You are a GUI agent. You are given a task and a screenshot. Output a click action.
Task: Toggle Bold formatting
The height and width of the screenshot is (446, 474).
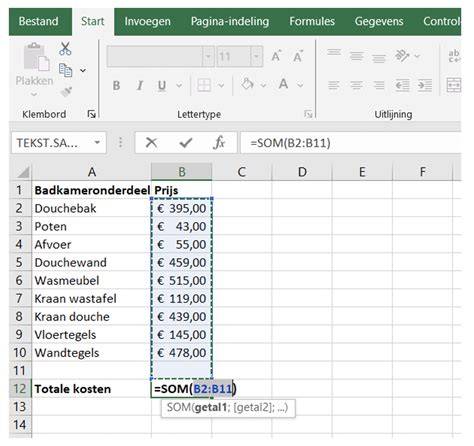click(x=116, y=86)
